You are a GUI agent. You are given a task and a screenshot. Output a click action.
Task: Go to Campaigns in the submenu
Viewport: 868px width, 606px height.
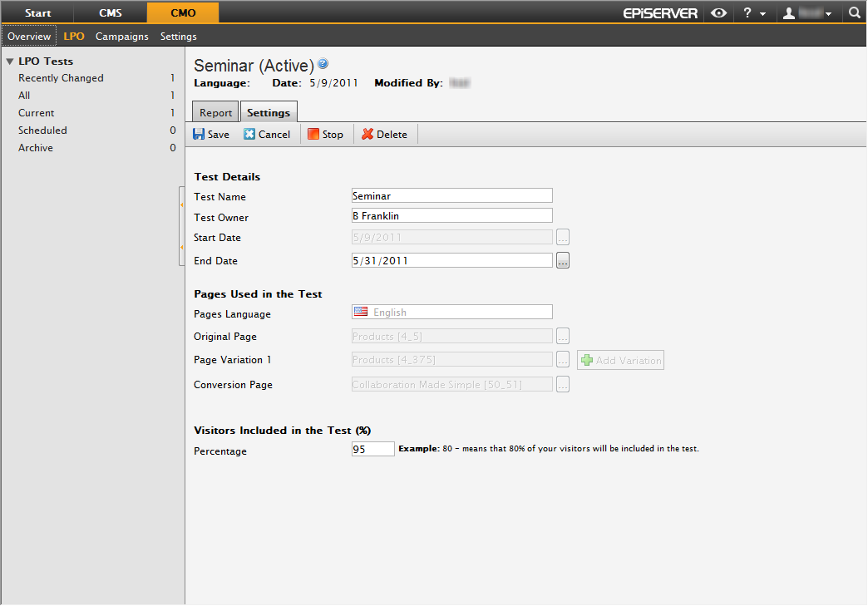pyautogui.click(x=121, y=37)
